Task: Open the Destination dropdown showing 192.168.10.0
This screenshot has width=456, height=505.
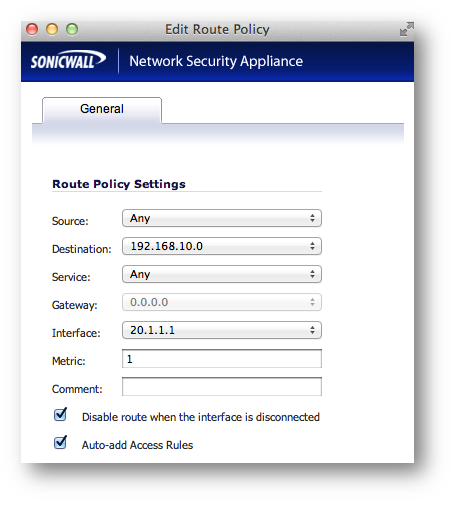Action: pos(222,246)
